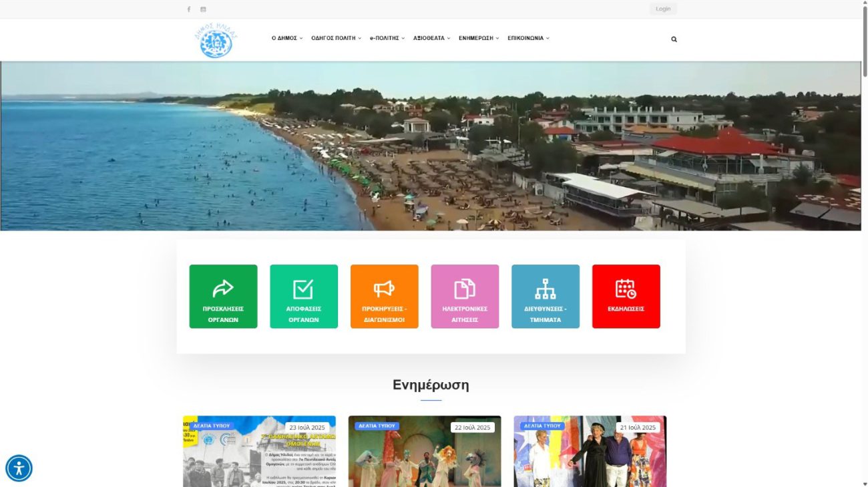Click the Facebook icon in top bar
This screenshot has width=868, height=487.
coord(188,9)
